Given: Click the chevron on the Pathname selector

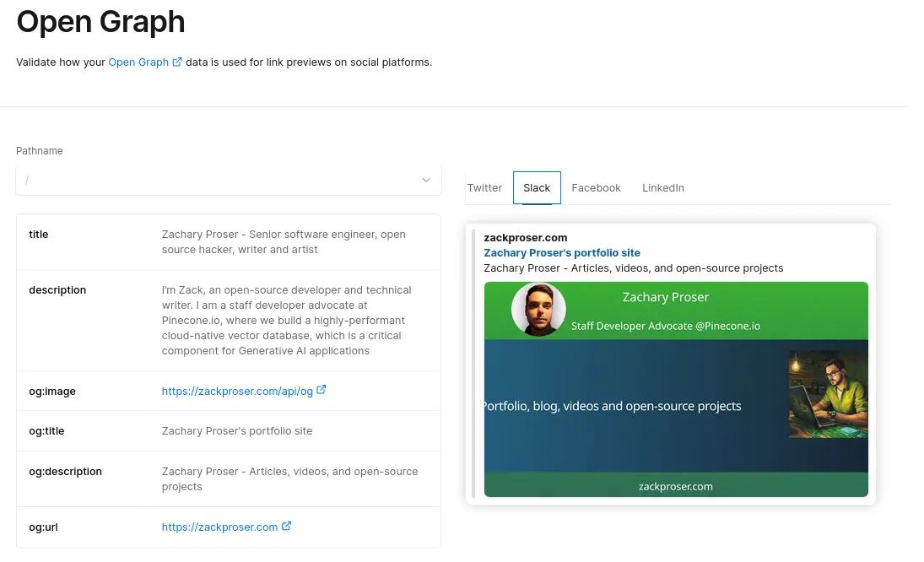Looking at the screenshot, I should click(x=426, y=180).
